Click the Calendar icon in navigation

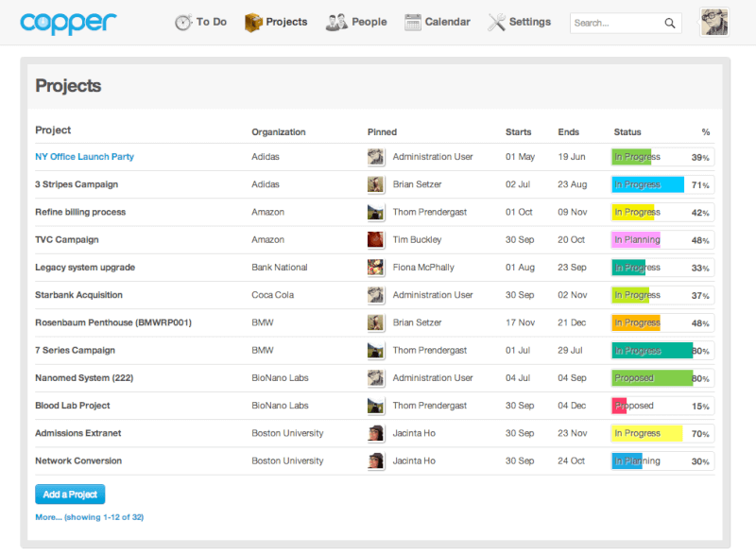point(413,22)
